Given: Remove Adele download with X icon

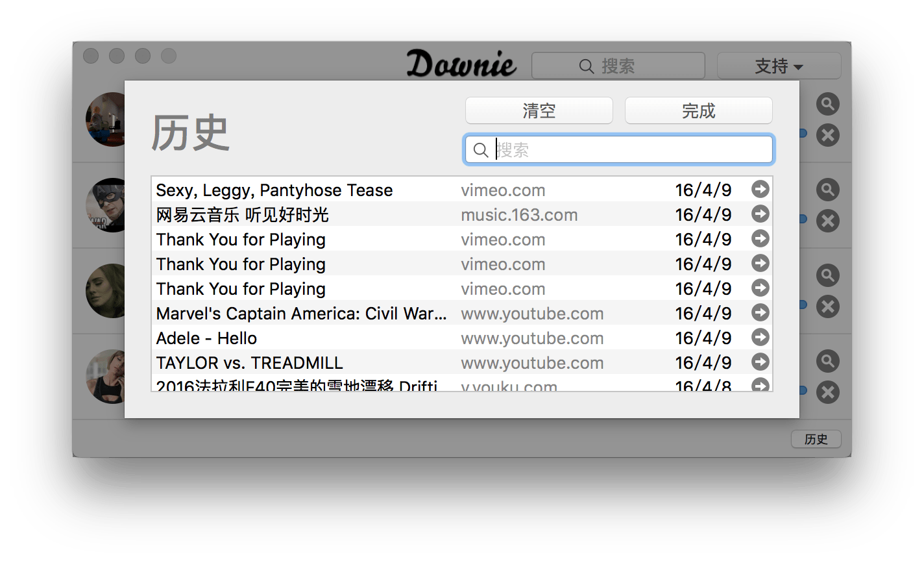Looking at the screenshot, I should click(827, 306).
